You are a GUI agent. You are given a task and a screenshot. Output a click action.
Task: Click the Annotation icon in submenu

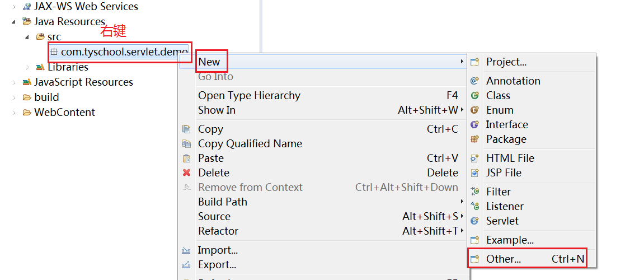(475, 81)
